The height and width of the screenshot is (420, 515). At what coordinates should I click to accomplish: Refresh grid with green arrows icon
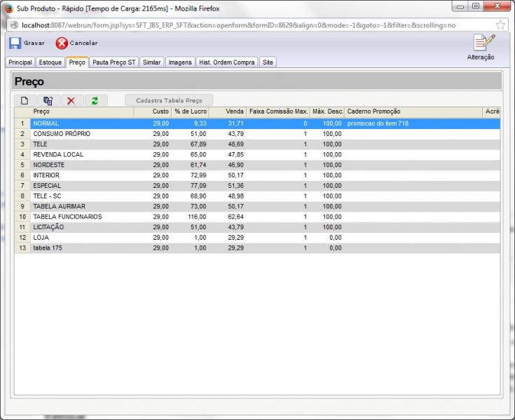click(x=95, y=100)
